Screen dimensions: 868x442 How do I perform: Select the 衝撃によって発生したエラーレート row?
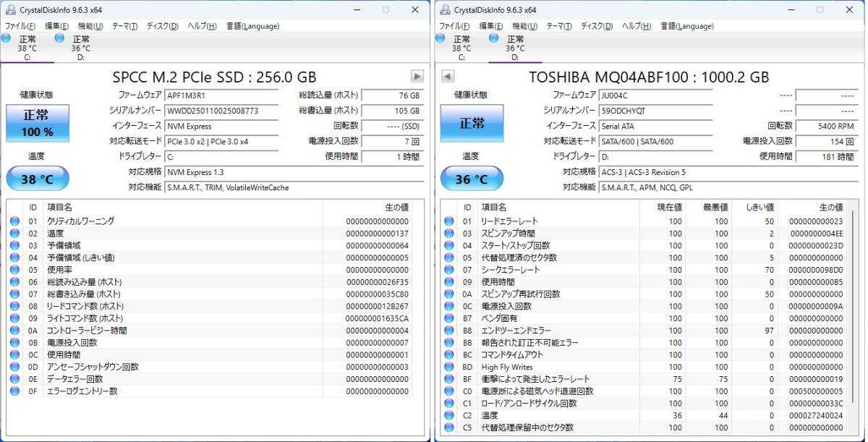[x=644, y=379]
